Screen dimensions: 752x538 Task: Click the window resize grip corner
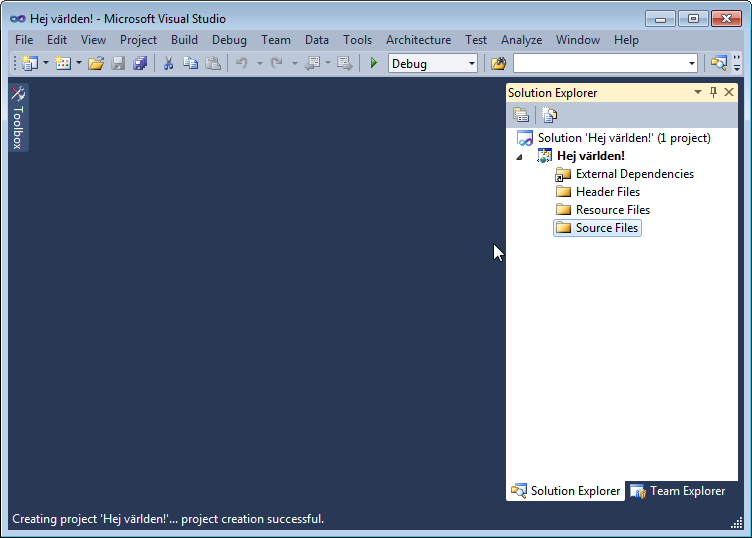pos(737,523)
